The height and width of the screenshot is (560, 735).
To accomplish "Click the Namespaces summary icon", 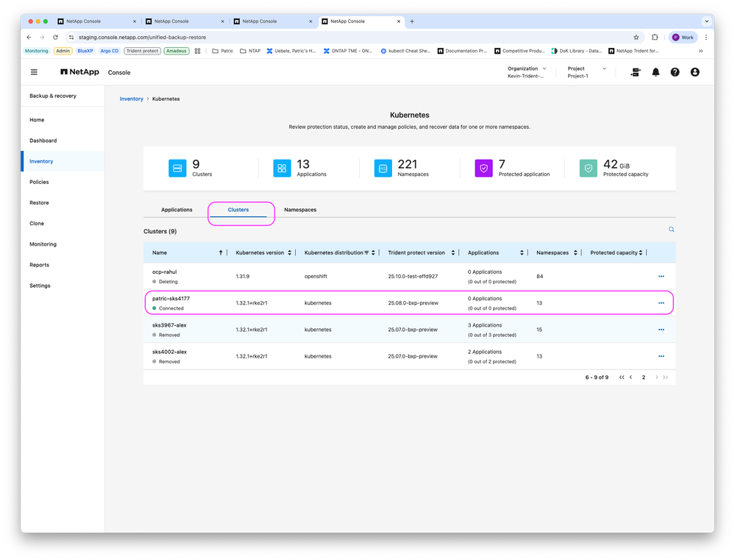I will pos(383,169).
